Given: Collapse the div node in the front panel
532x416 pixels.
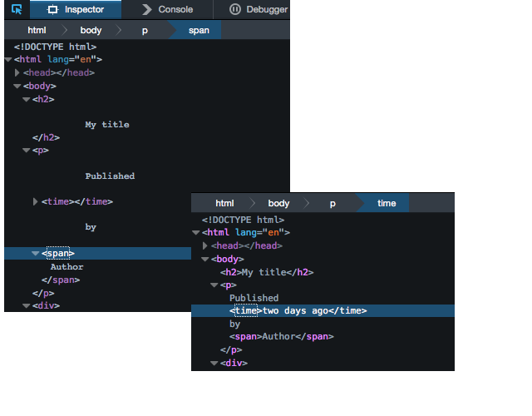Looking at the screenshot, I should click(x=214, y=363).
